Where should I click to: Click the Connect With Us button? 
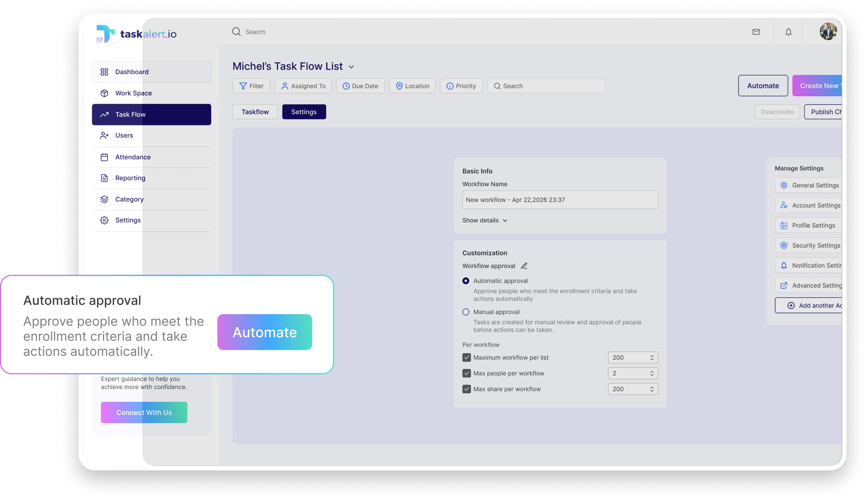(x=144, y=412)
